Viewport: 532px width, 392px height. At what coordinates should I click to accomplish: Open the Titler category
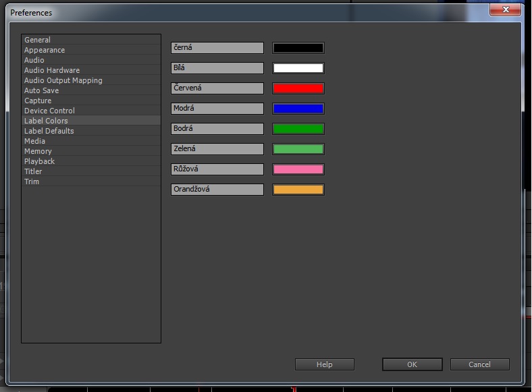91,171
